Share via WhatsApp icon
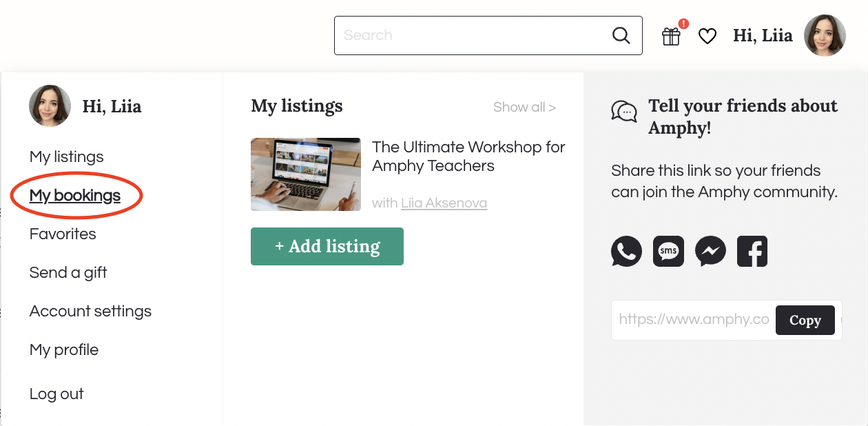Screen dimensions: 868x426 626,252
